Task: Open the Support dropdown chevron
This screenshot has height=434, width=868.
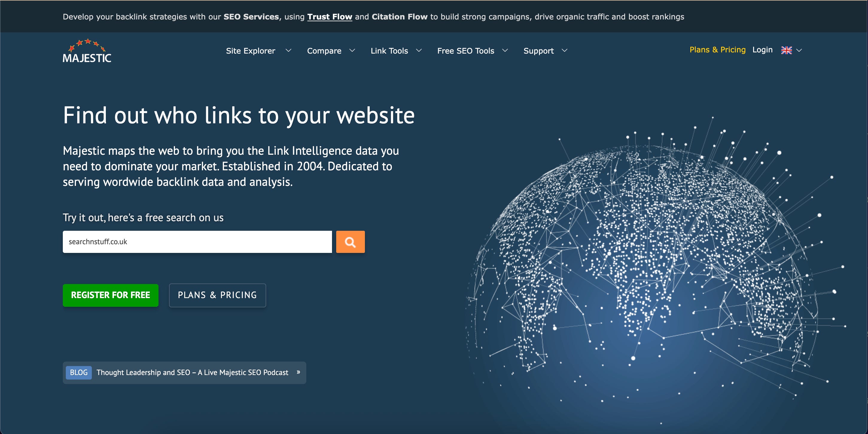Action: tap(564, 51)
